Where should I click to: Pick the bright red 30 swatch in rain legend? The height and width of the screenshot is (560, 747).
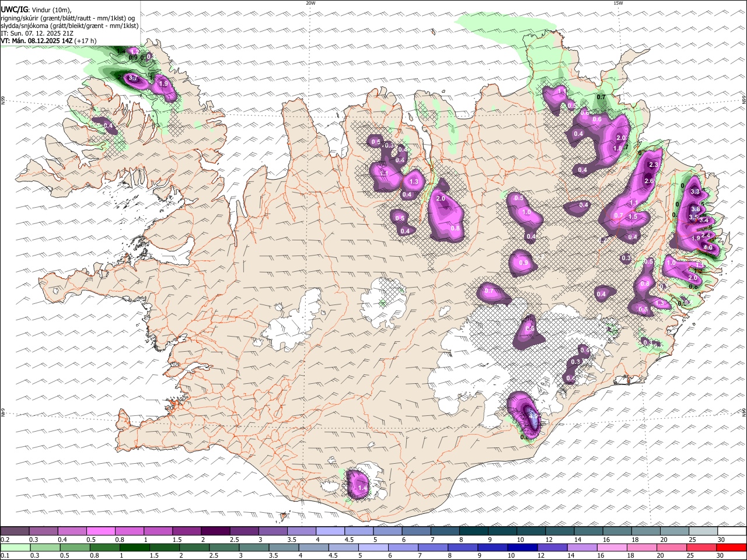[731, 548]
